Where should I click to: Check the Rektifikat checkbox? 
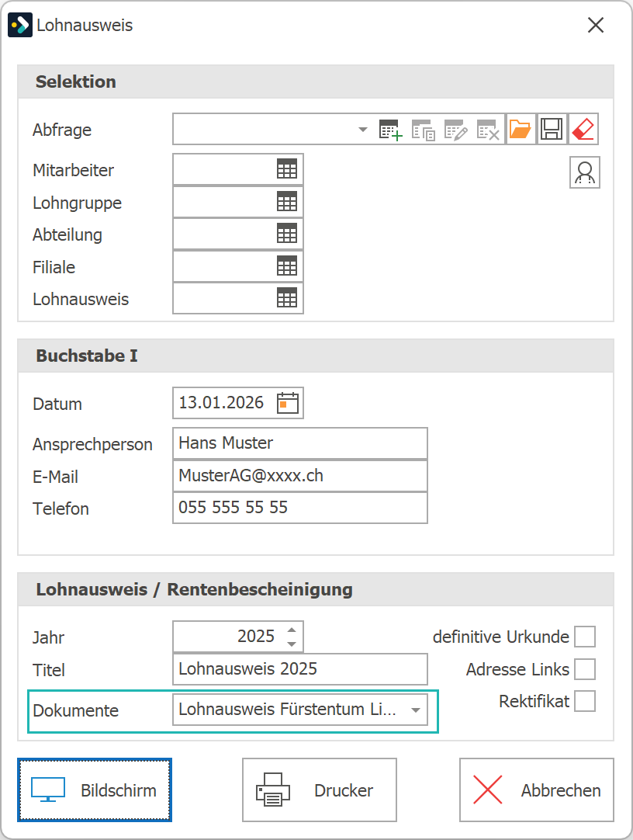pos(585,701)
